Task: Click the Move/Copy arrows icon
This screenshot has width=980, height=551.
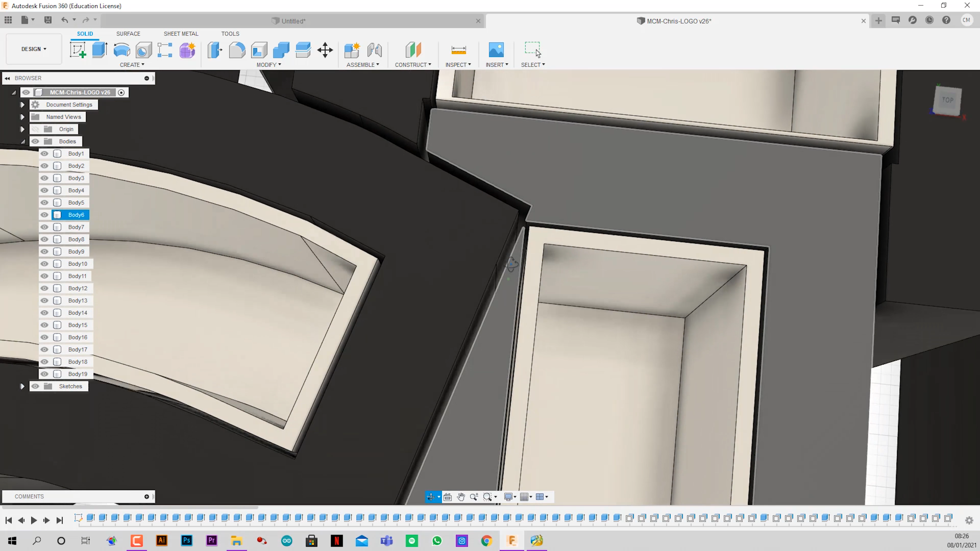Action: click(x=325, y=50)
